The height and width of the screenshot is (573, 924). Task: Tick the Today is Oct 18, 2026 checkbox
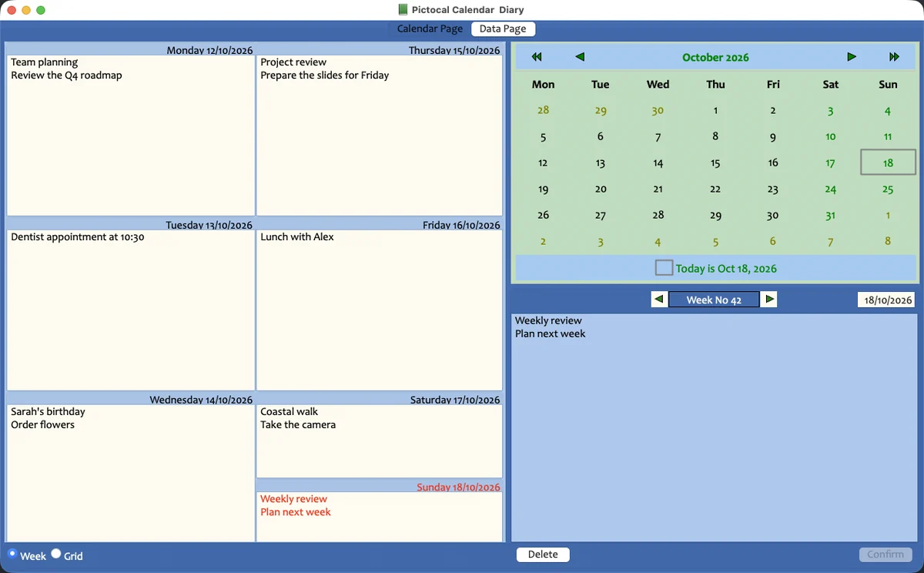(x=664, y=268)
